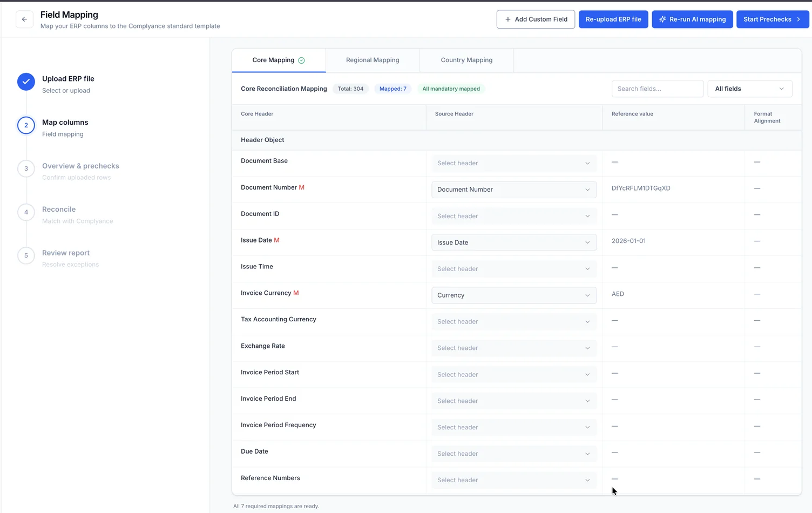
Task: Click the Reconcile step label
Action: pos(59,210)
